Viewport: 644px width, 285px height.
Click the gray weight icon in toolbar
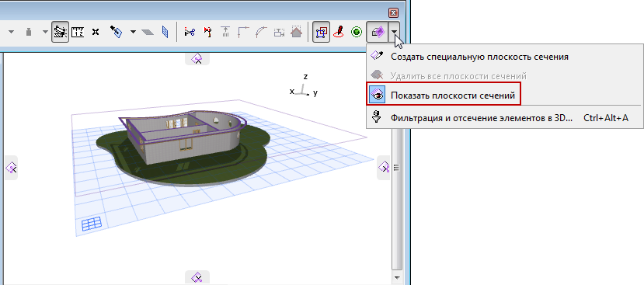coord(28,32)
